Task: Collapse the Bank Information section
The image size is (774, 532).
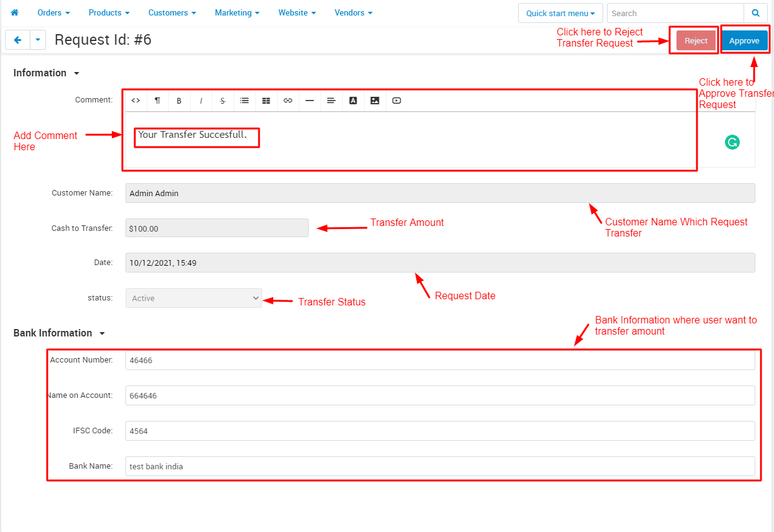Action: click(x=60, y=333)
